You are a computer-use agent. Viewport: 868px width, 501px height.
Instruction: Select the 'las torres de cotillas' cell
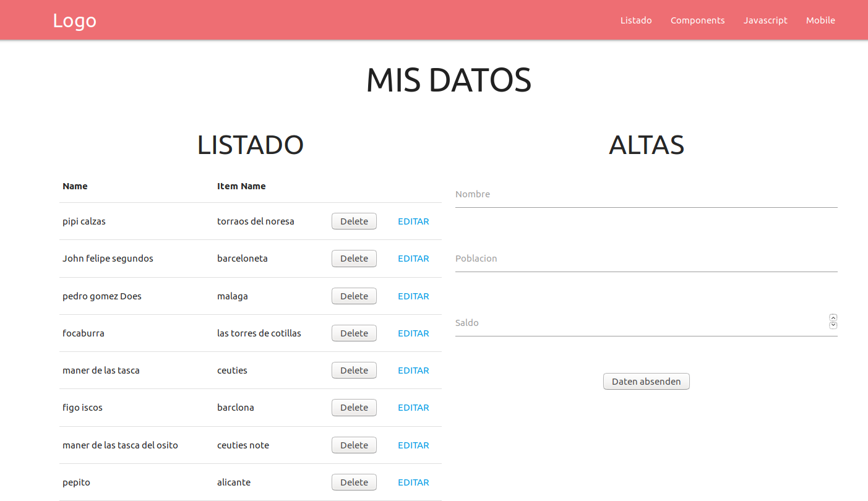259,333
